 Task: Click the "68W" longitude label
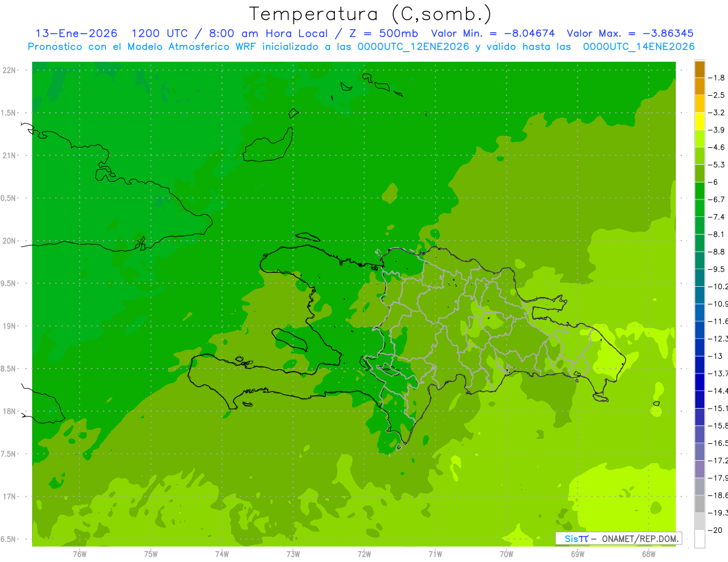649,554
